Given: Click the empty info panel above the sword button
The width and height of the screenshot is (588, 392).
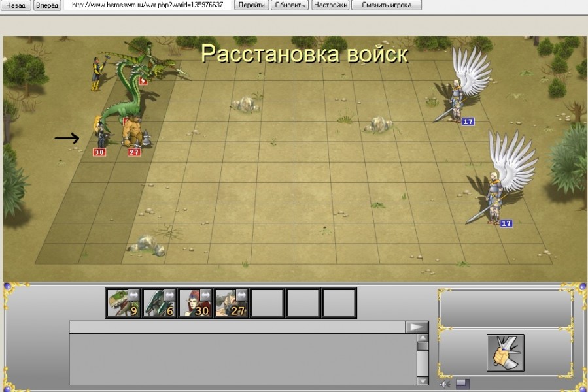Looking at the screenshot, I should click(505, 308).
